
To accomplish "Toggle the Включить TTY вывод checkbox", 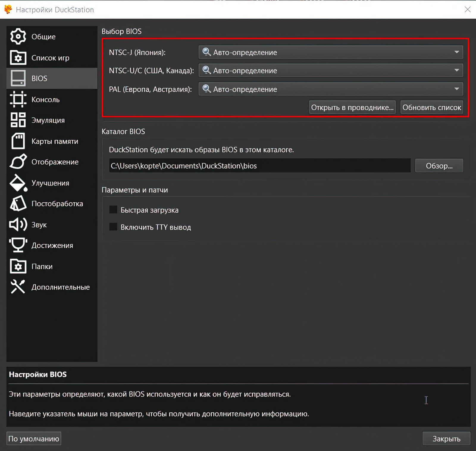I will coord(113,227).
